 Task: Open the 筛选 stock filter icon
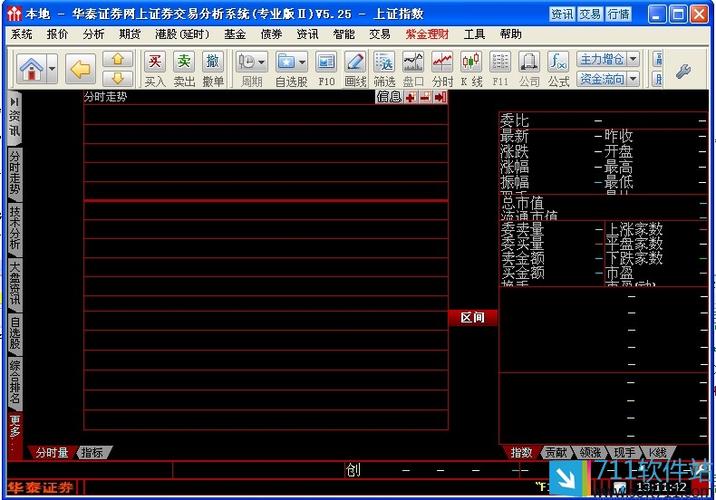pos(384,62)
